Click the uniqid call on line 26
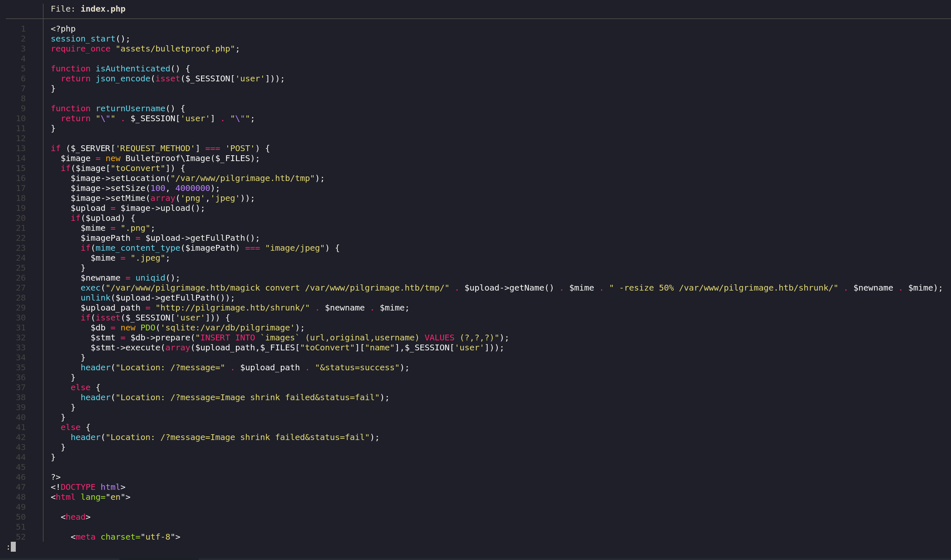This screenshot has width=951, height=560. pyautogui.click(x=150, y=278)
